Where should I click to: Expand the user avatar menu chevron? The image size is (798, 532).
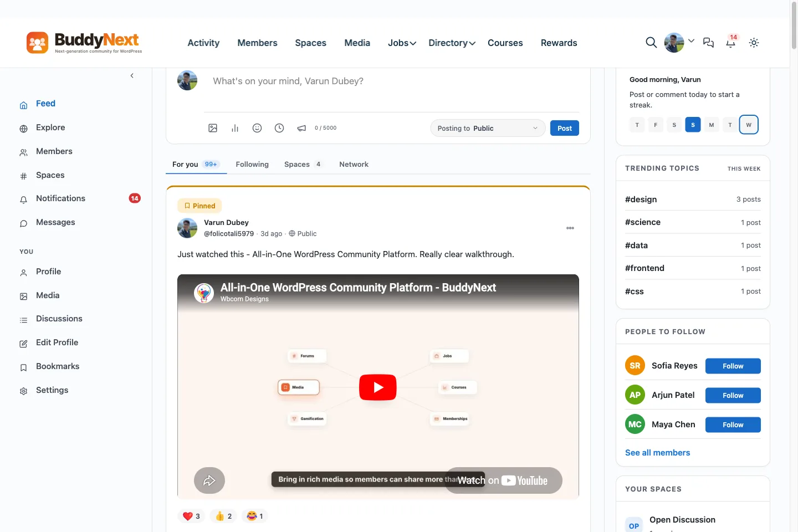pos(691,41)
